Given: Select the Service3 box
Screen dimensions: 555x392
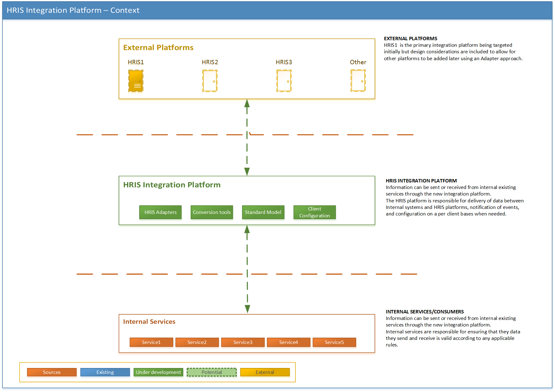Looking at the screenshot, I should [x=243, y=342].
